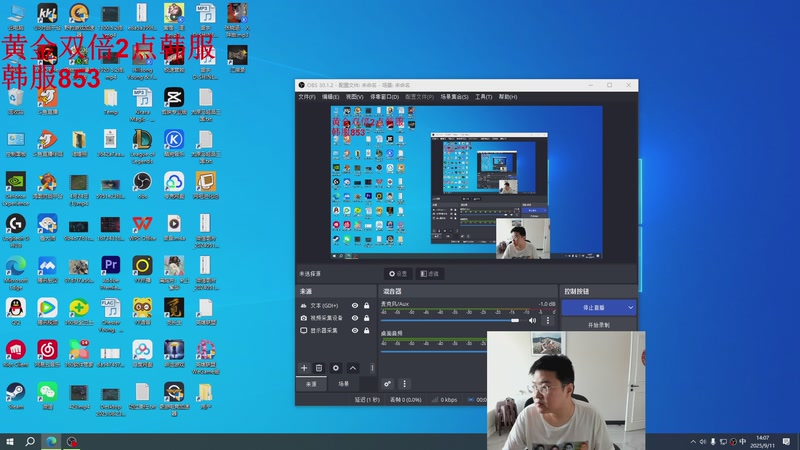The image size is (800, 450).
Task: Click the 开始录制 start recording button
Action: pyautogui.click(x=599, y=324)
